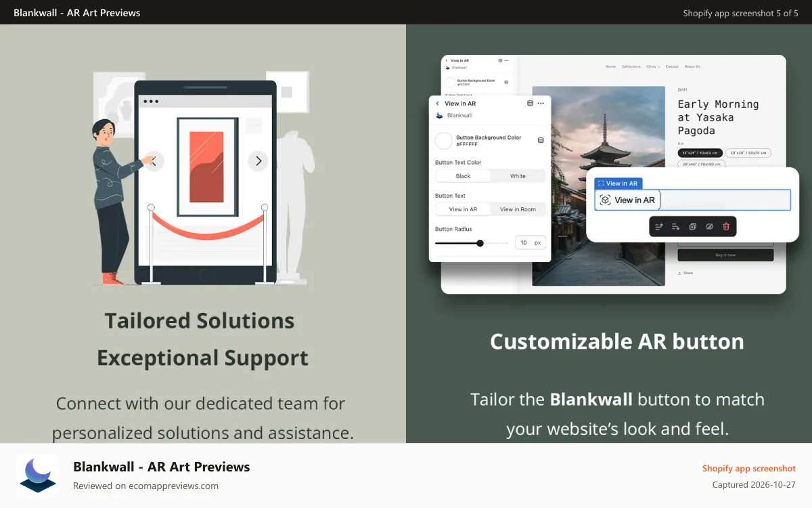
Task: Click the Buy it now button
Action: pos(725,255)
